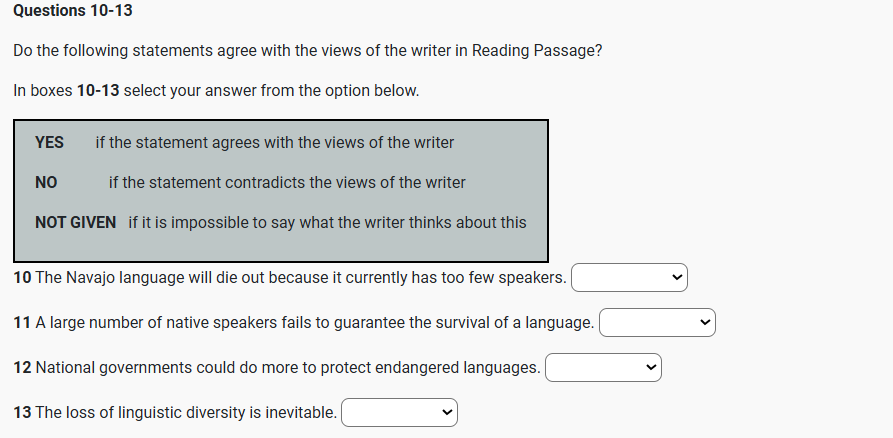Click the National governments statement text
The width and height of the screenshot is (893, 438).
pos(287,367)
